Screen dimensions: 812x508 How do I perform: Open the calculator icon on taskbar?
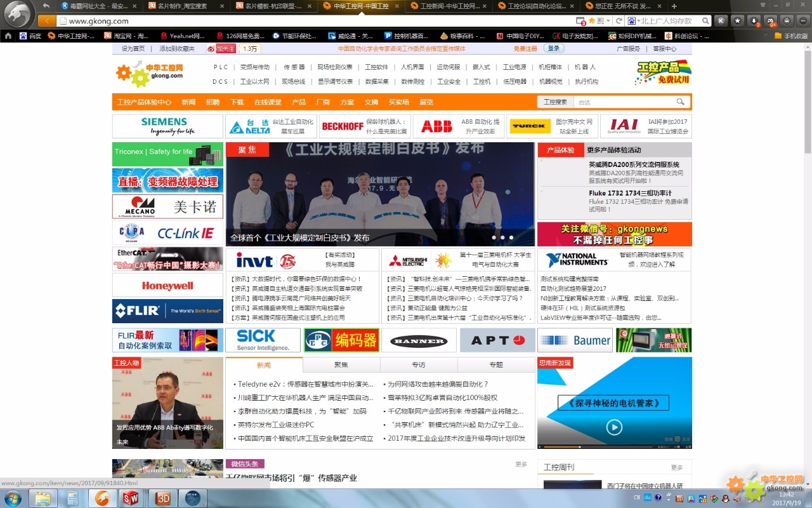pyautogui.click(x=72, y=498)
